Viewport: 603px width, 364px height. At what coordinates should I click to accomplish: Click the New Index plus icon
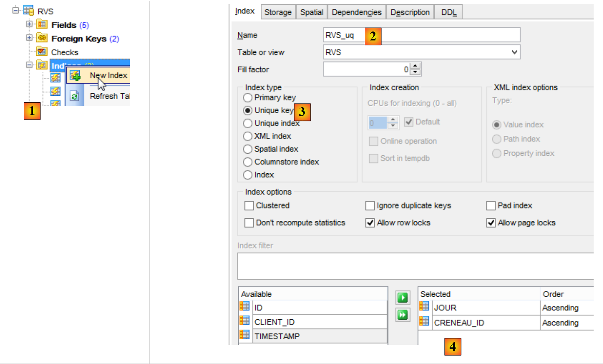(x=75, y=76)
